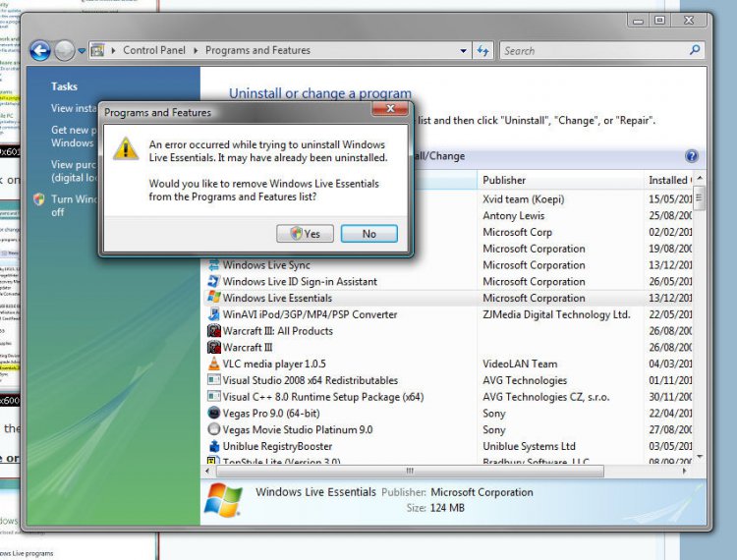This screenshot has height=560, width=737.
Task: Click the vertical scrollbar down arrow
Action: [700, 456]
